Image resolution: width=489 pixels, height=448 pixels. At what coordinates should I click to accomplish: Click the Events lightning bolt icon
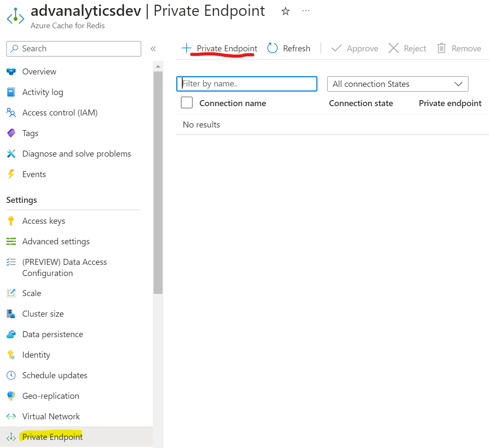click(x=11, y=174)
